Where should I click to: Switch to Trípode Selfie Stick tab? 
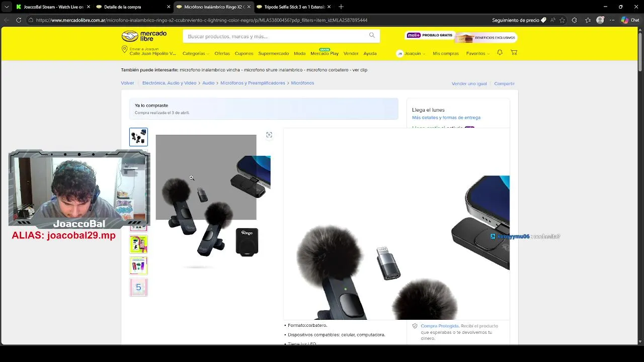293,7
